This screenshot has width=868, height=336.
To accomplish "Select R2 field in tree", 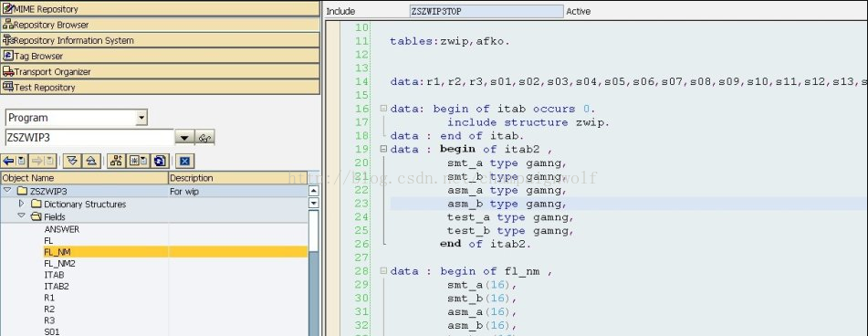I will tap(49, 309).
